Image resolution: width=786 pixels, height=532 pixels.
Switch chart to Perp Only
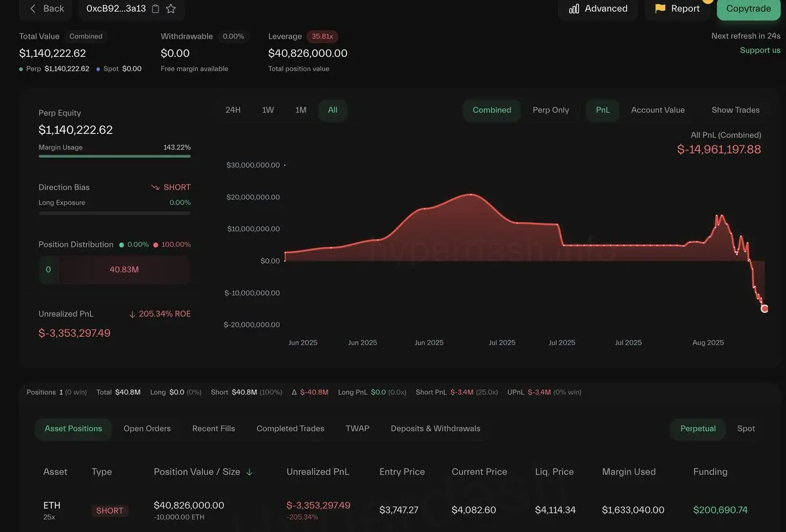(x=551, y=109)
